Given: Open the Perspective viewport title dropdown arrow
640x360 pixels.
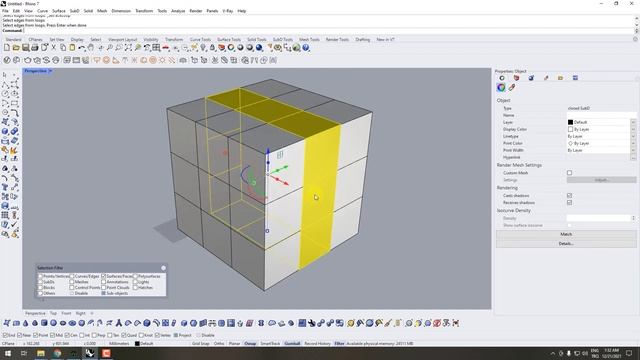Looking at the screenshot, I should pos(50,71).
